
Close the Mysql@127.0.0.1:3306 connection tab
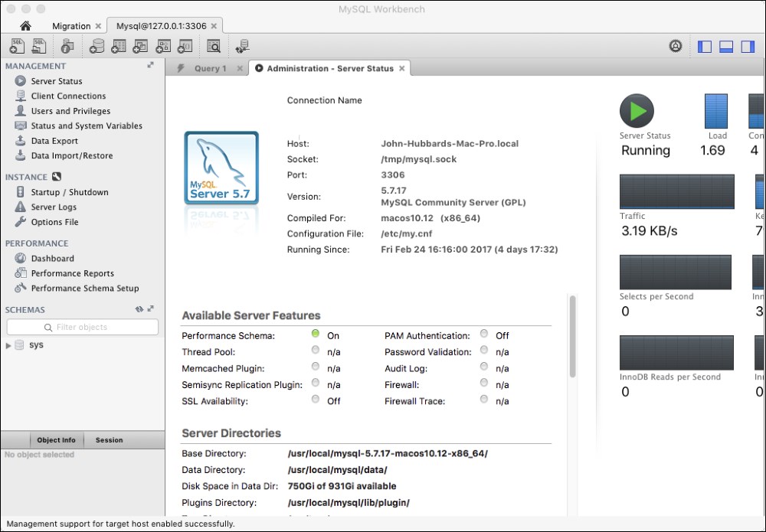point(214,26)
